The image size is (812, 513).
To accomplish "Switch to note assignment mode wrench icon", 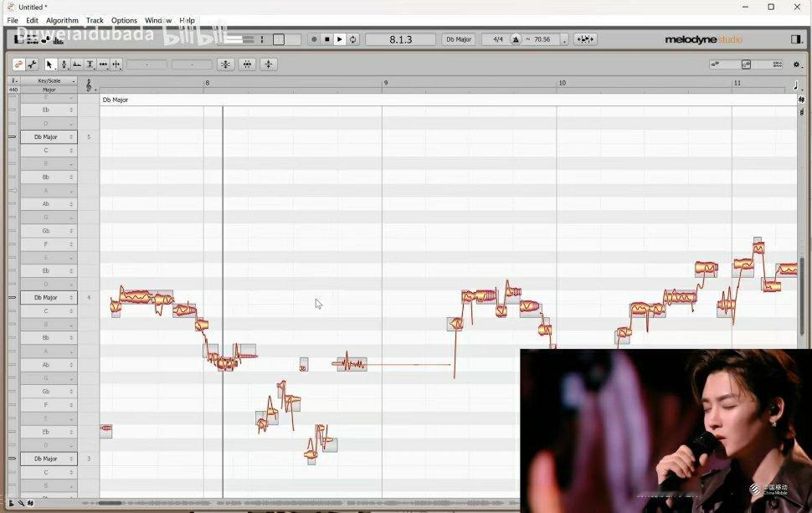I will 32,64.
